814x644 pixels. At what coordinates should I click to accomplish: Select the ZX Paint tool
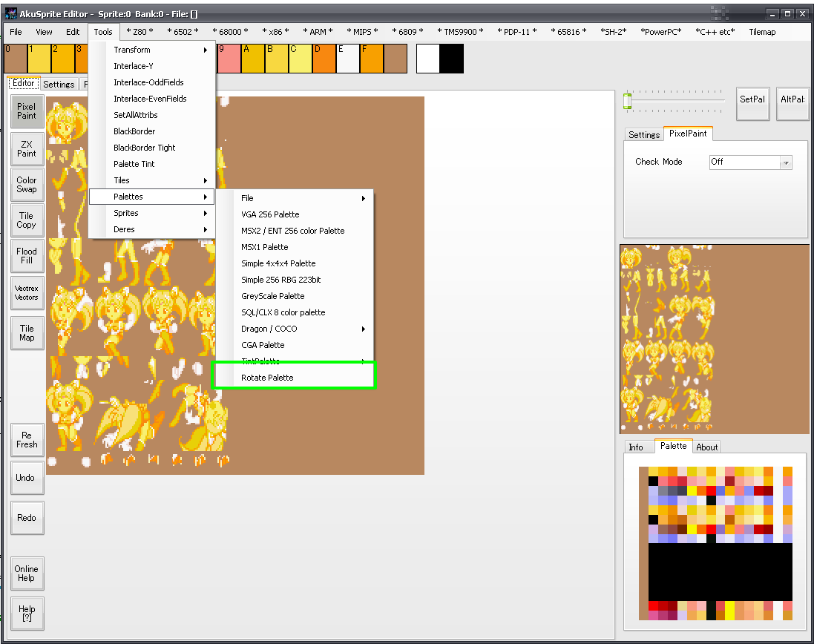tap(27, 149)
